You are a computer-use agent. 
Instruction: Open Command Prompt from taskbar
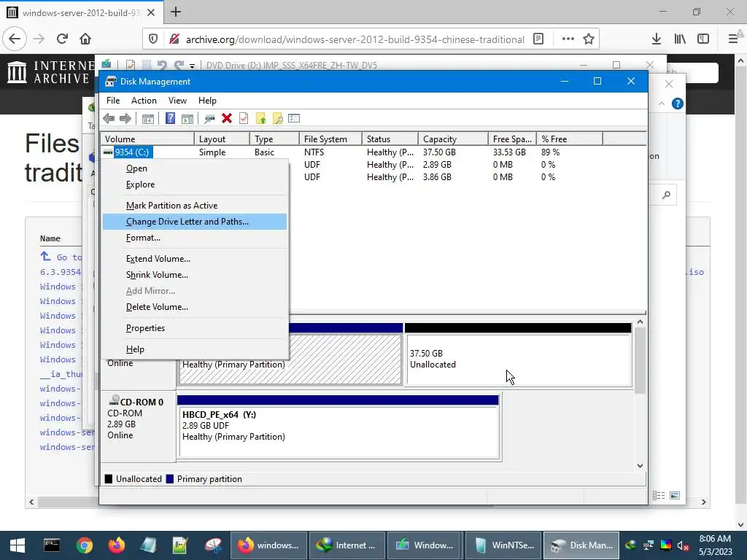(x=52, y=545)
